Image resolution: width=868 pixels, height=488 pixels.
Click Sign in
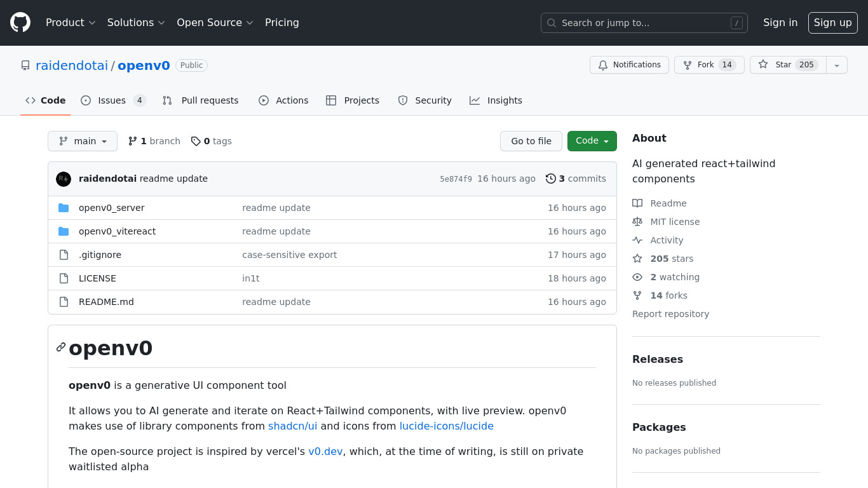coord(780,23)
